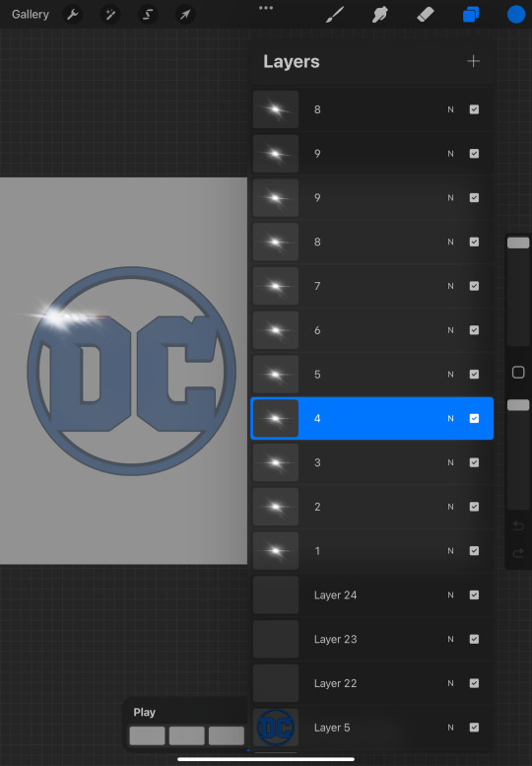Uncheck visibility for layer 2
Viewport: 532px width, 766px height.
click(x=474, y=507)
